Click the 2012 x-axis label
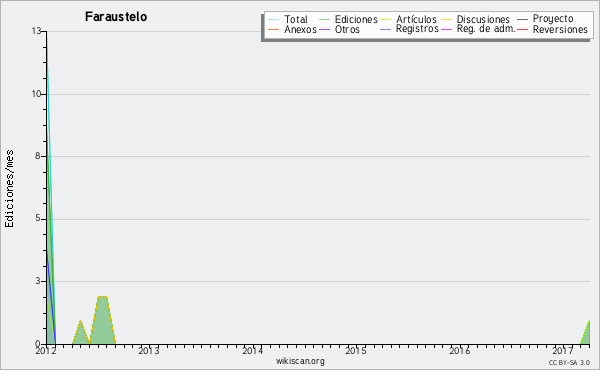Screen dimensions: 600x370 pyautogui.click(x=46, y=350)
